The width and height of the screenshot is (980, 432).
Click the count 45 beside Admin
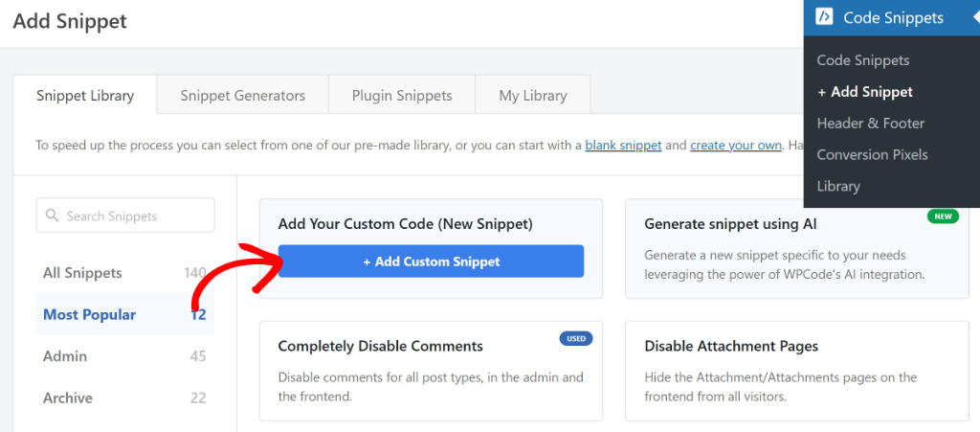198,356
